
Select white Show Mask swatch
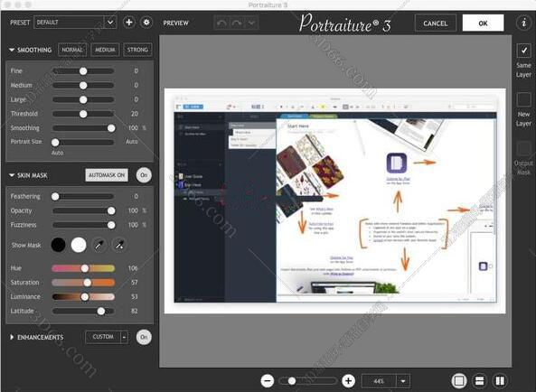tap(79, 245)
